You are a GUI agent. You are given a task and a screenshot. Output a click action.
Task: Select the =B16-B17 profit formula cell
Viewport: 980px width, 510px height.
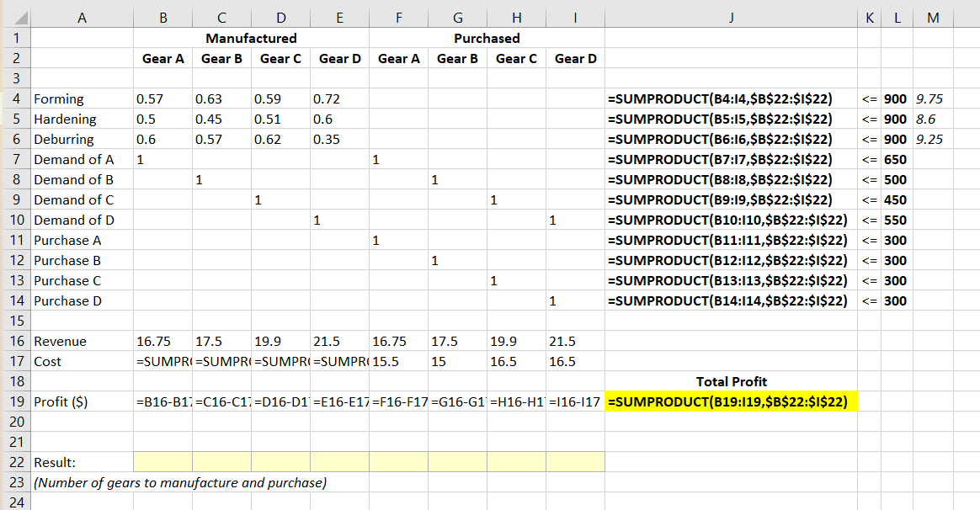coord(162,401)
